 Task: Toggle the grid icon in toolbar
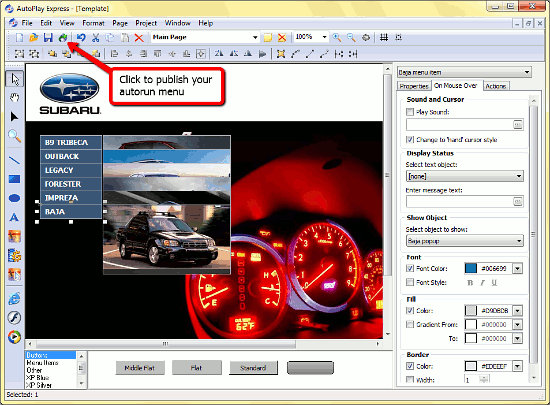tap(384, 38)
